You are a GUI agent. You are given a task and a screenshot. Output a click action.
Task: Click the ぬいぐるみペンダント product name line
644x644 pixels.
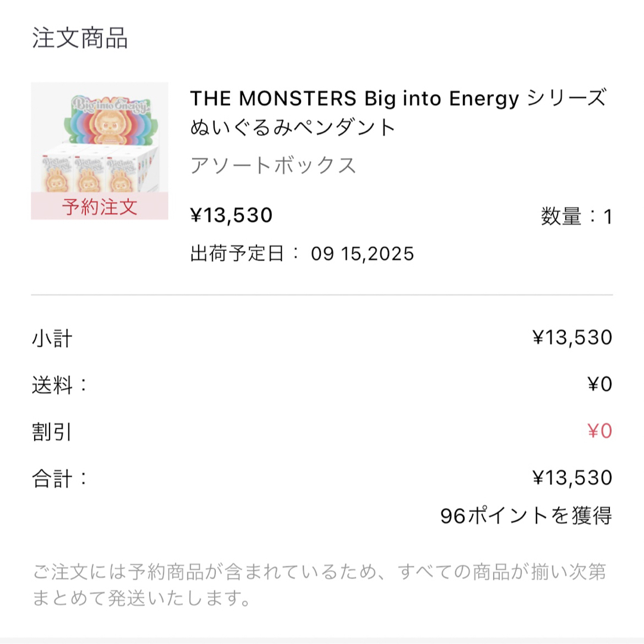click(292, 127)
